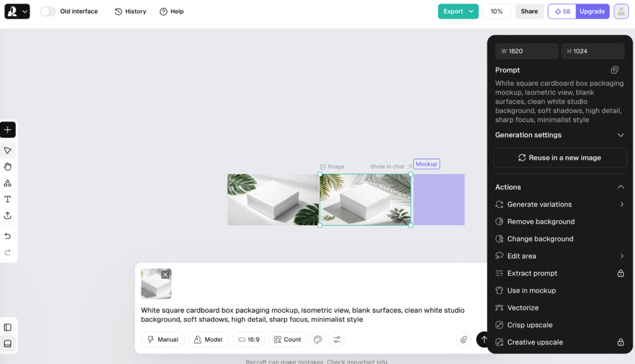Click the undo arrow icon
Image resolution: width=635 pixels, height=364 pixels.
point(7,236)
